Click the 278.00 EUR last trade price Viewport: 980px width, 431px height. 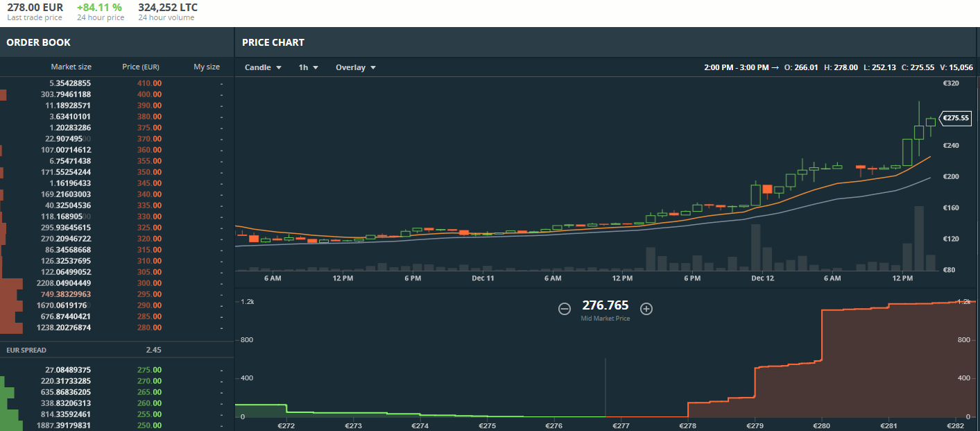35,8
